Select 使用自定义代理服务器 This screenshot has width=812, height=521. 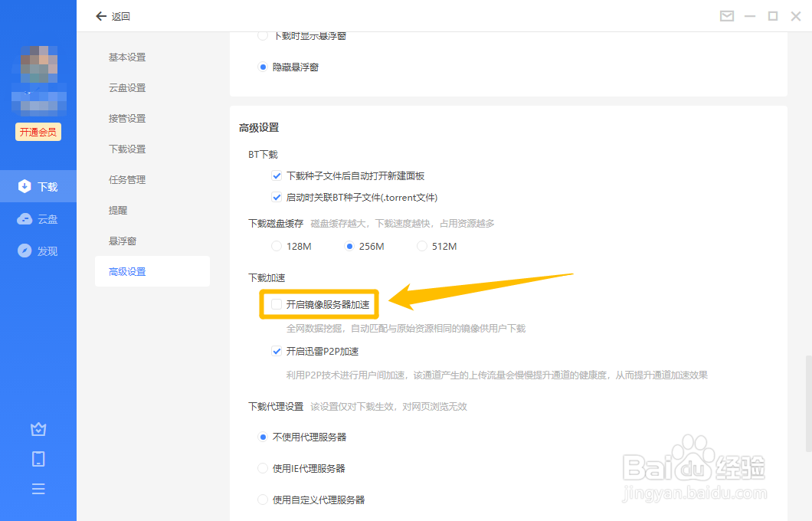[263, 499]
